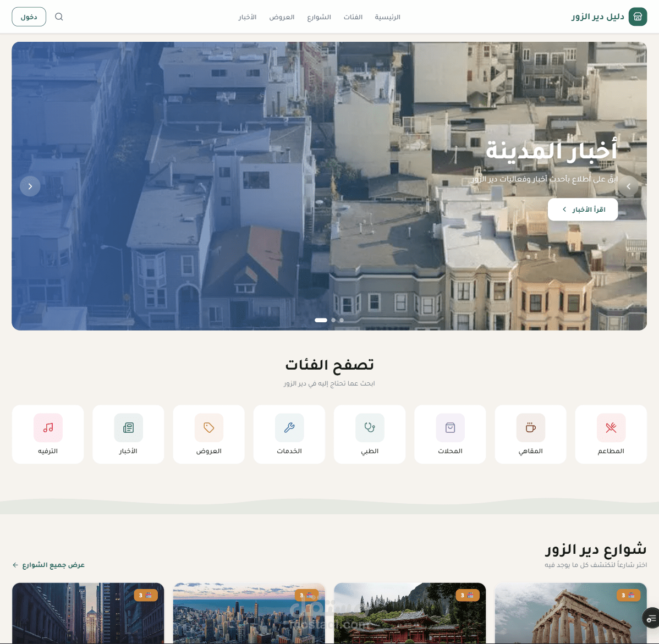
Task: Click العروض tag icon
Action: tap(209, 428)
